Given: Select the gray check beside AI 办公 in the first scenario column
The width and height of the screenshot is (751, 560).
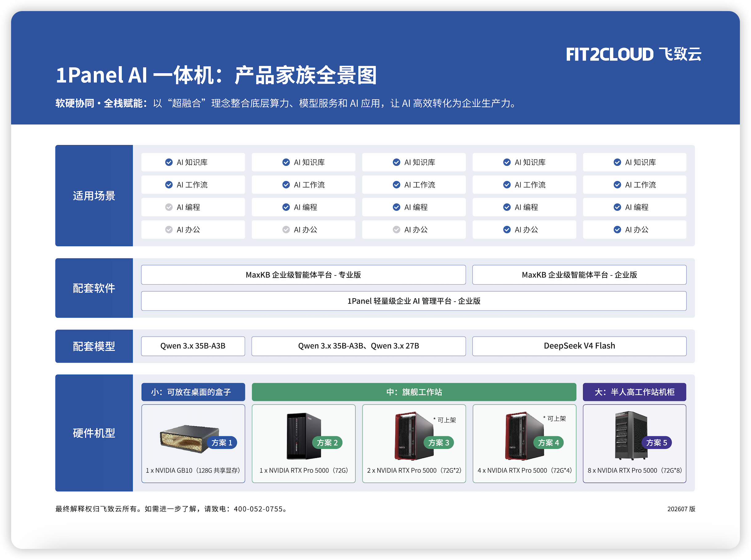Looking at the screenshot, I should coord(169,230).
